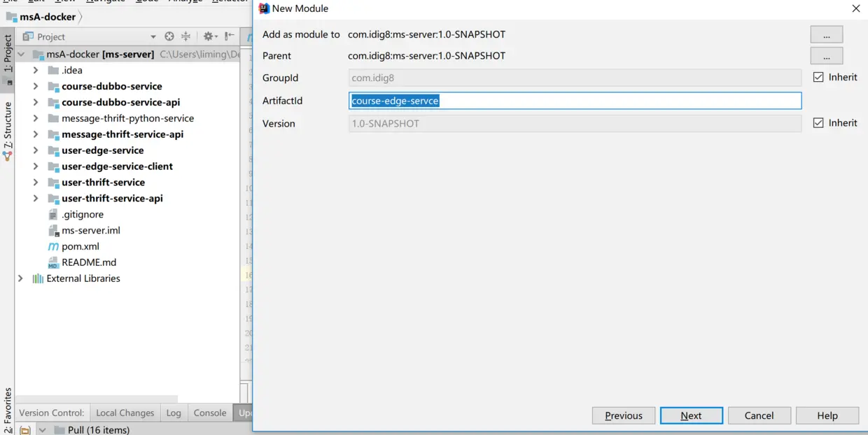Expand the user-edge-service-client module
Viewport: 868px width, 435px height.
[x=36, y=166]
